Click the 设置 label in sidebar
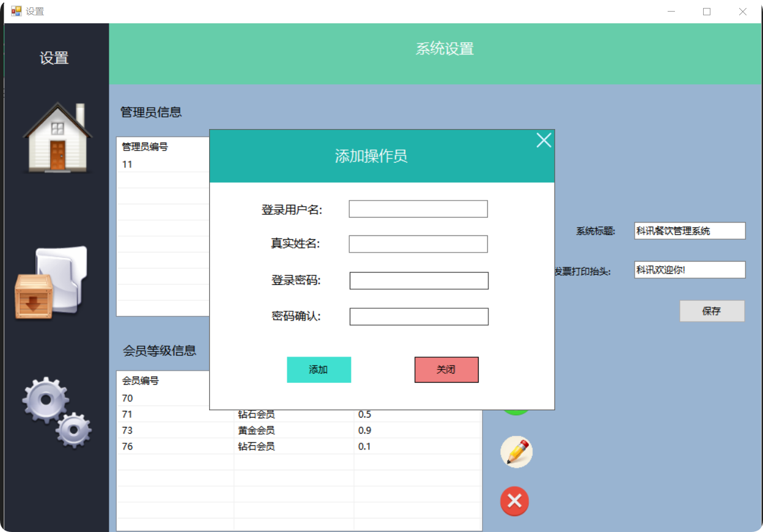Viewport: 763px width, 532px height. click(54, 58)
